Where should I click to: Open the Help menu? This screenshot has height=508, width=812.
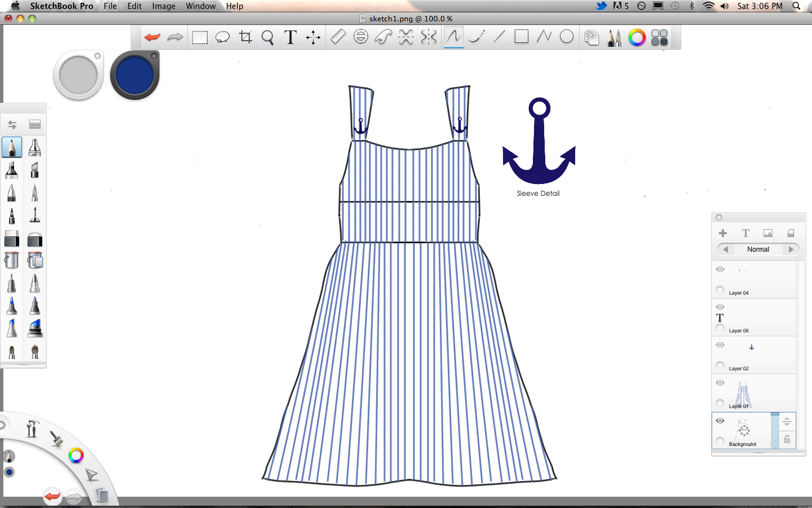(x=235, y=6)
